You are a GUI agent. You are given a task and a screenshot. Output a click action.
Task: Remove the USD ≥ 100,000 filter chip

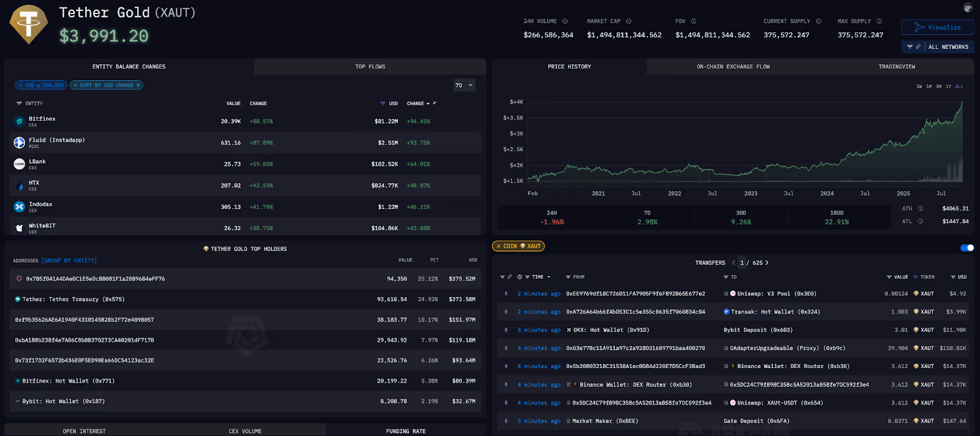21,86
